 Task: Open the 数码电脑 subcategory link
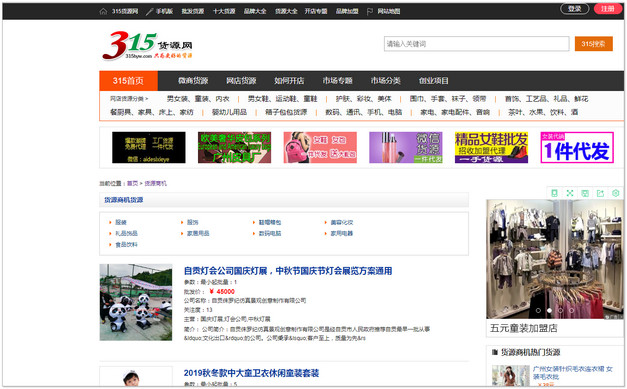(x=270, y=233)
